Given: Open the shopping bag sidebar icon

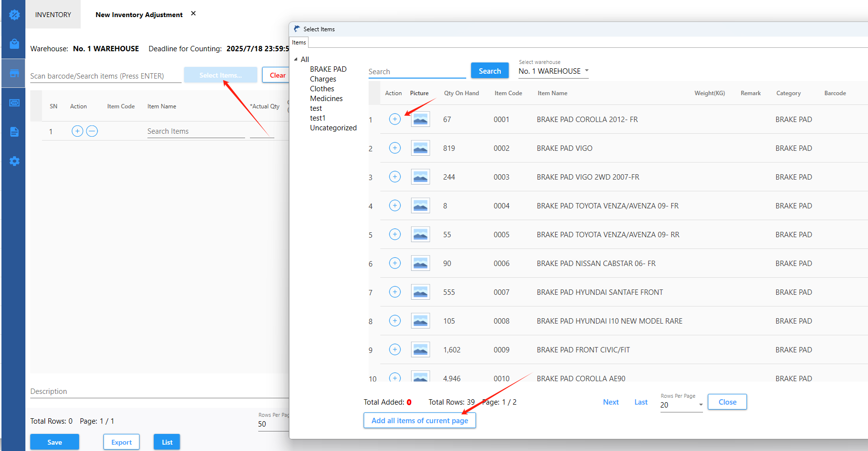Looking at the screenshot, I should tap(14, 44).
